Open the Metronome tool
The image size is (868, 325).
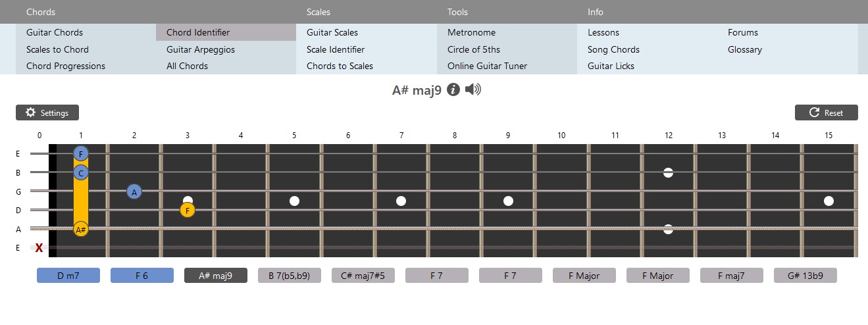tap(471, 32)
